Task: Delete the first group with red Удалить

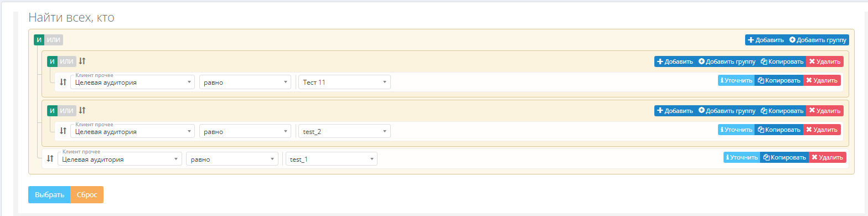Action: pyautogui.click(x=825, y=62)
